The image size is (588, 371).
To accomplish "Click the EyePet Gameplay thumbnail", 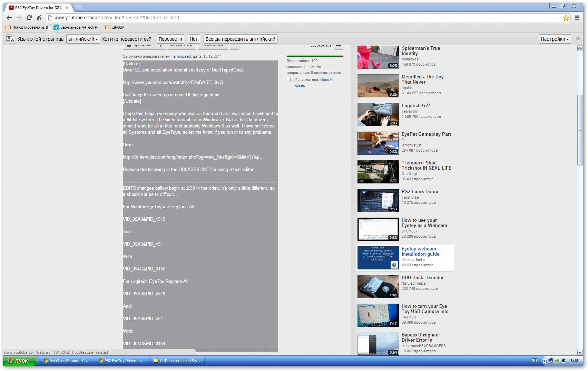I will 378,143.
